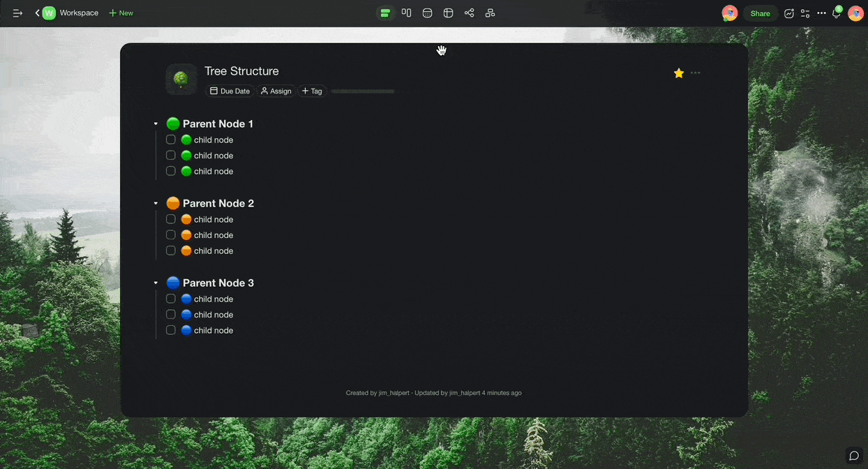
Task: Check first child node under Parent Node 1
Action: point(171,140)
